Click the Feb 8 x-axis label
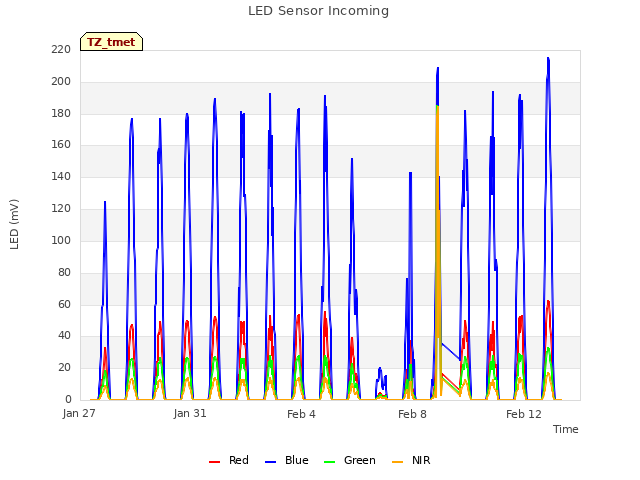 click(x=412, y=414)
